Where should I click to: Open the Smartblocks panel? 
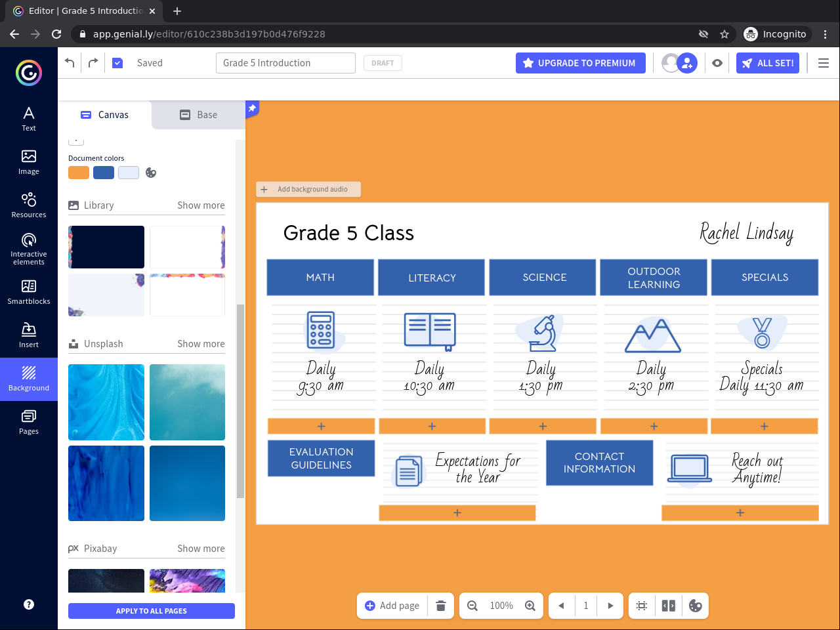29,292
